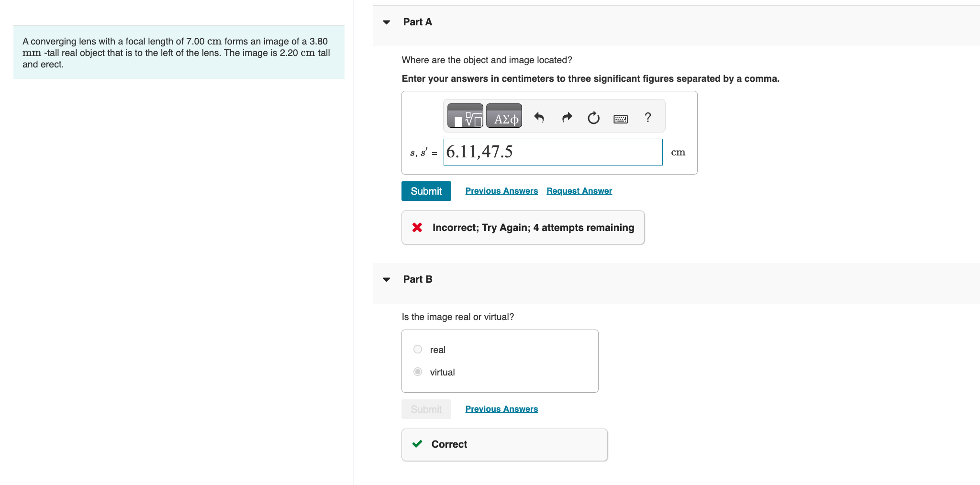The height and width of the screenshot is (485, 980).
Task: Click the green Correct checkmark icon
Action: click(417, 444)
